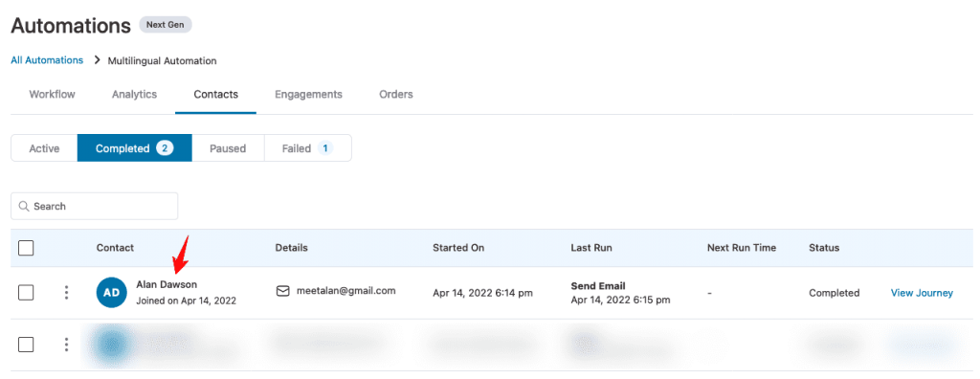Click the envelope icon beside meetalan@gmail.com
The height and width of the screenshot is (379, 980).
[283, 291]
